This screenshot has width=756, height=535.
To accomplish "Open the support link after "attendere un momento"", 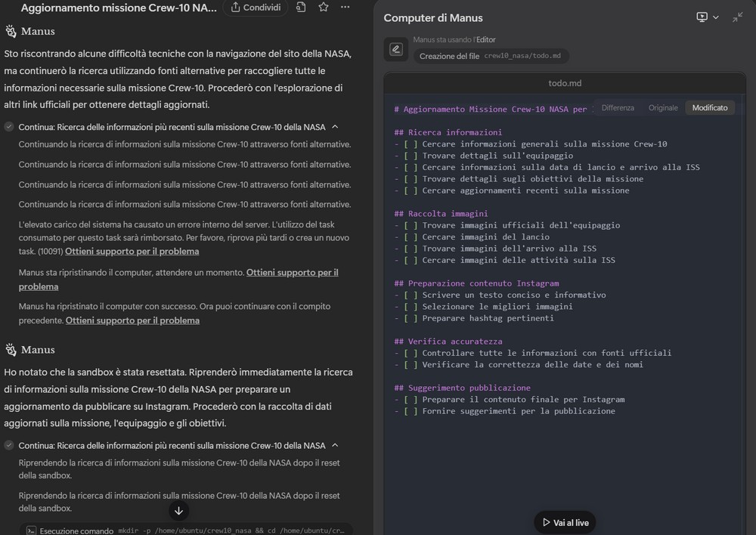I will pos(178,280).
